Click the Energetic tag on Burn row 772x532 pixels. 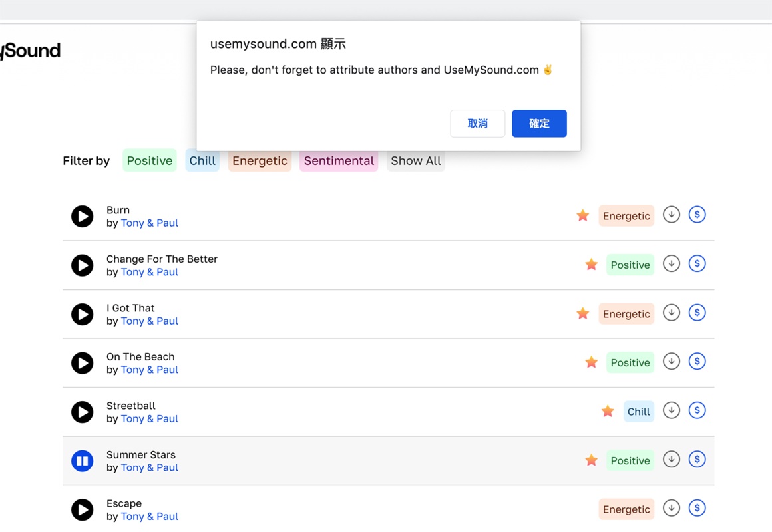[626, 216]
